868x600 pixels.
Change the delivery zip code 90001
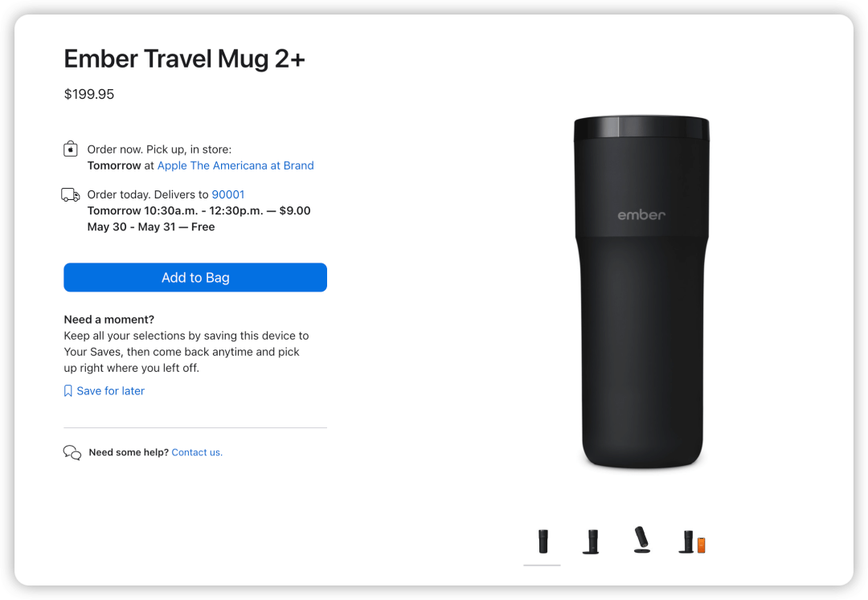coord(228,194)
